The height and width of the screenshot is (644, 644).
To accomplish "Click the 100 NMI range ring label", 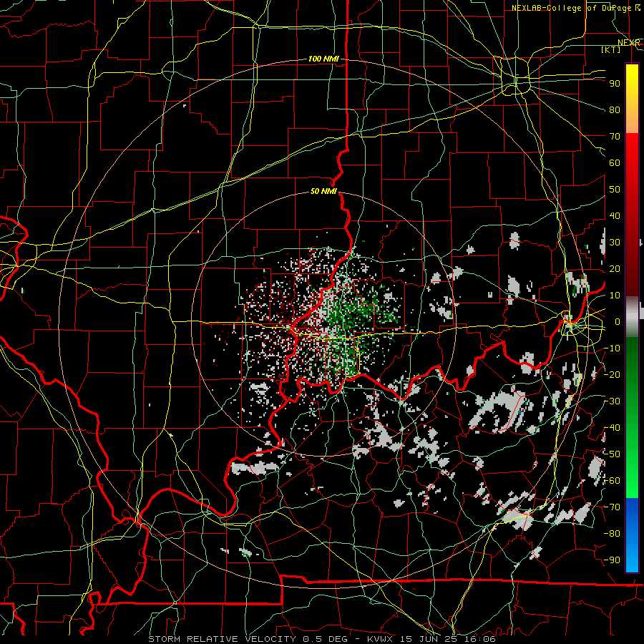I will pos(323,59).
